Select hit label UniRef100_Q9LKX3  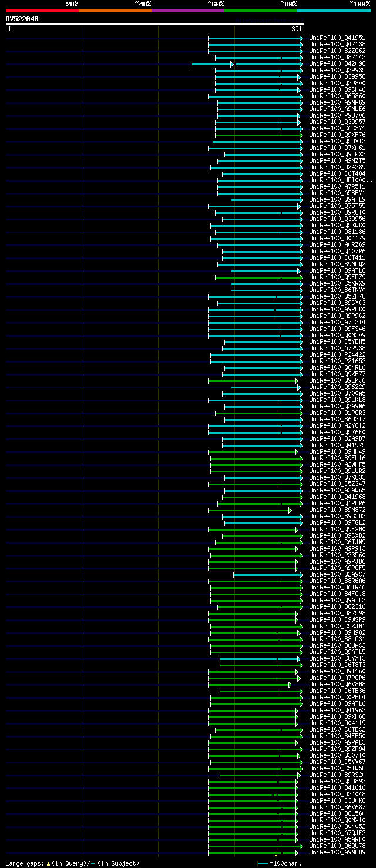pos(337,154)
